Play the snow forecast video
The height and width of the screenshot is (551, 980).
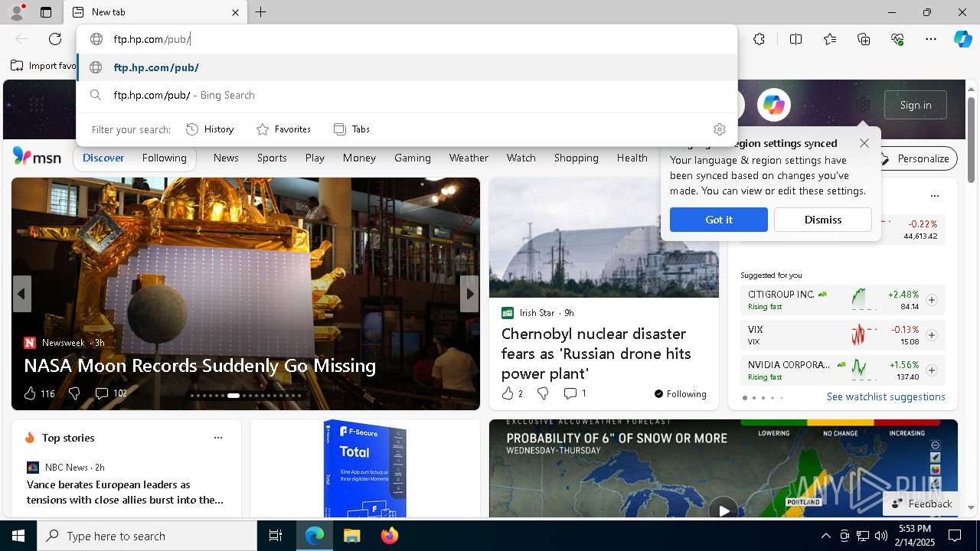724,509
